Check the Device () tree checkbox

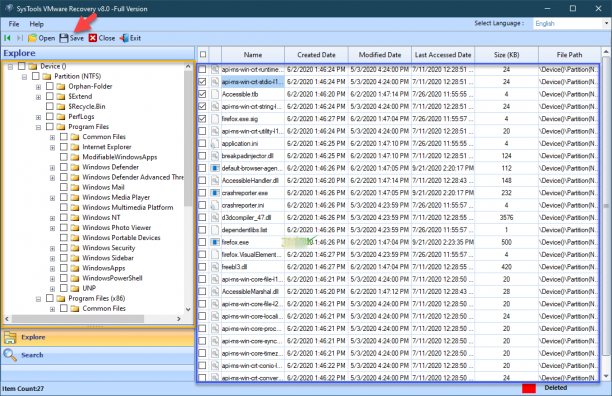click(x=22, y=66)
